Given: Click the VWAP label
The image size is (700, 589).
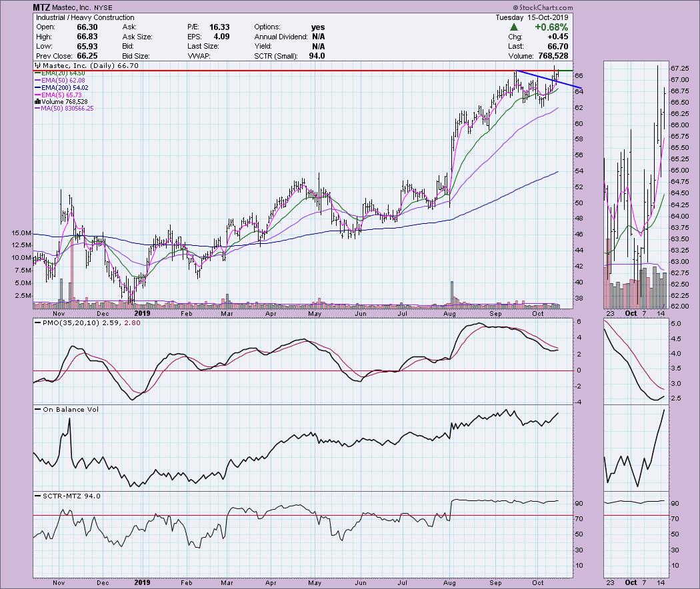Looking at the screenshot, I should [x=199, y=56].
